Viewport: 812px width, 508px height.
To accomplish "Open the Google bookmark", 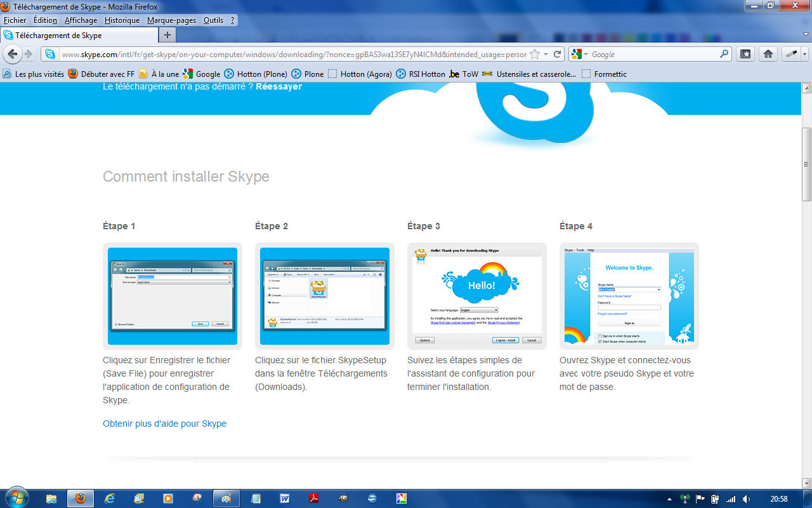I will [x=202, y=74].
